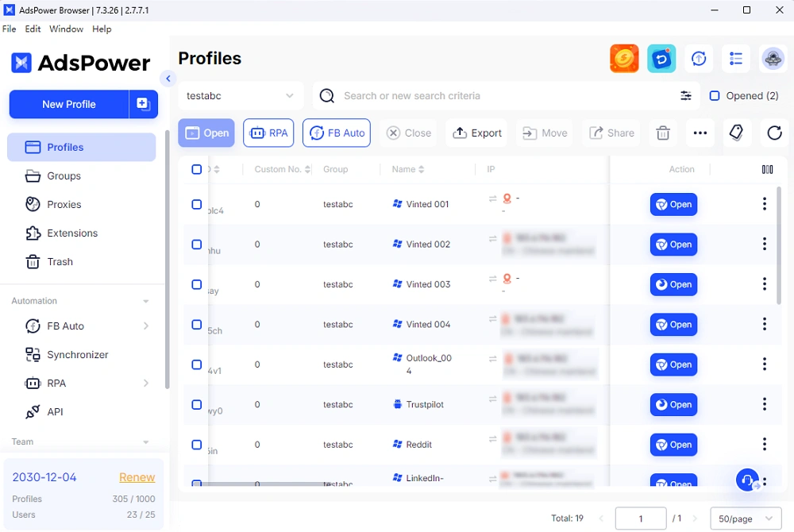Go to Groups in sidebar
Image resolution: width=794 pixels, height=532 pixels.
82,176
